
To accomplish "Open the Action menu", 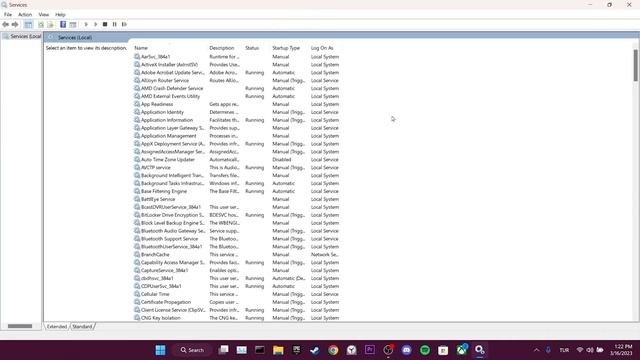I will pyautogui.click(x=25, y=15).
